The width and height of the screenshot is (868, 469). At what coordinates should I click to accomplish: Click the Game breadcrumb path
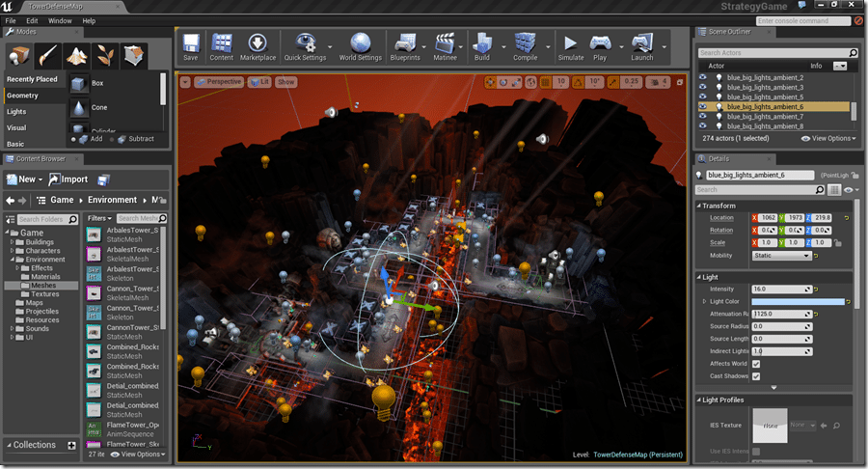coord(62,200)
